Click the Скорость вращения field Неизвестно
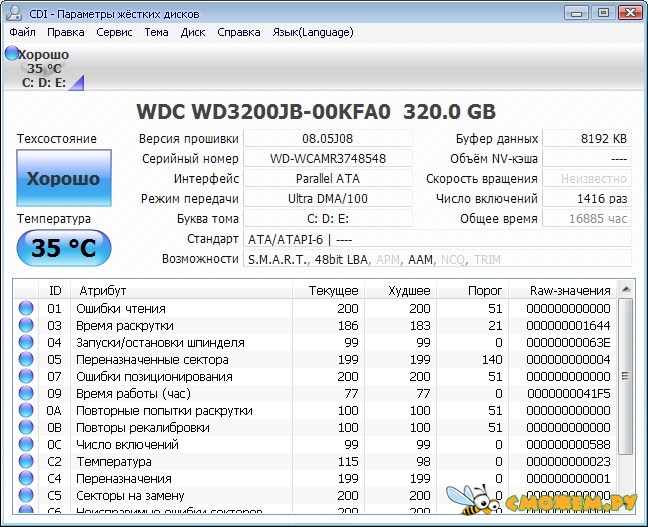Screen dimensions: 648x527 pyautogui.click(x=587, y=179)
